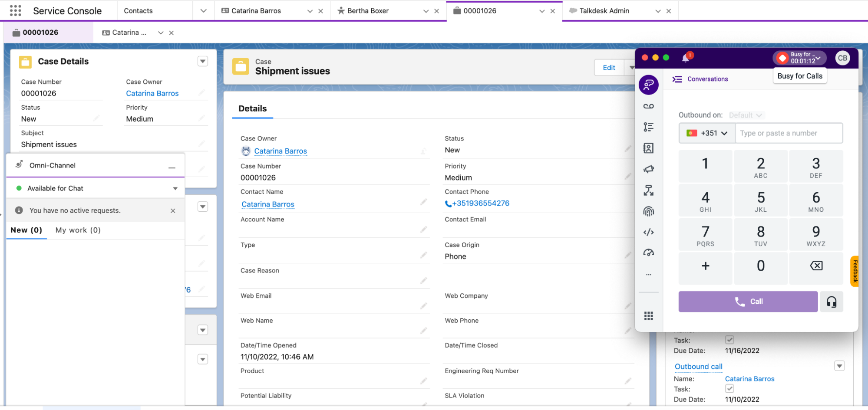Screen dimensions: 868x410
Task: Click the dialpad backspace key
Action: 816,268
